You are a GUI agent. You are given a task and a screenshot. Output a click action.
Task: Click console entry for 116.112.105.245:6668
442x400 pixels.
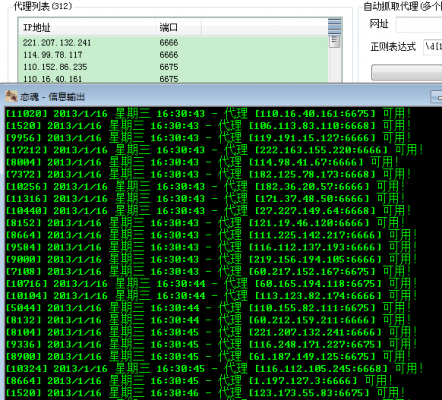[x=214, y=369]
